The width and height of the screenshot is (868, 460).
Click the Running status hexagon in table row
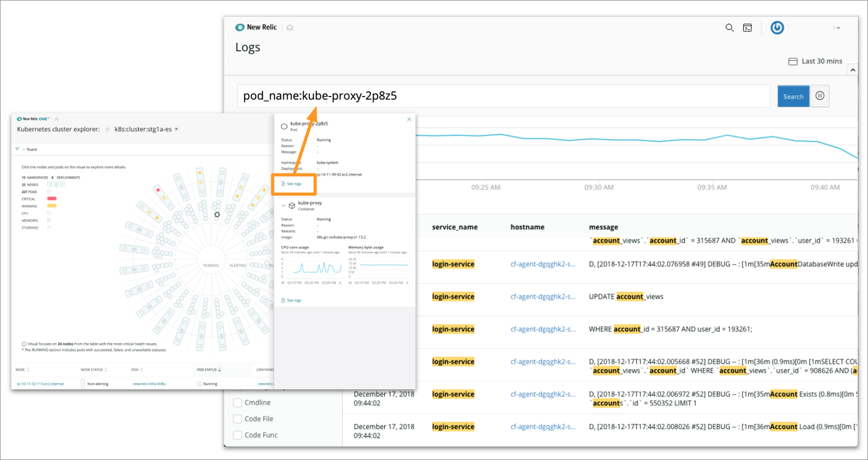pyautogui.click(x=199, y=384)
